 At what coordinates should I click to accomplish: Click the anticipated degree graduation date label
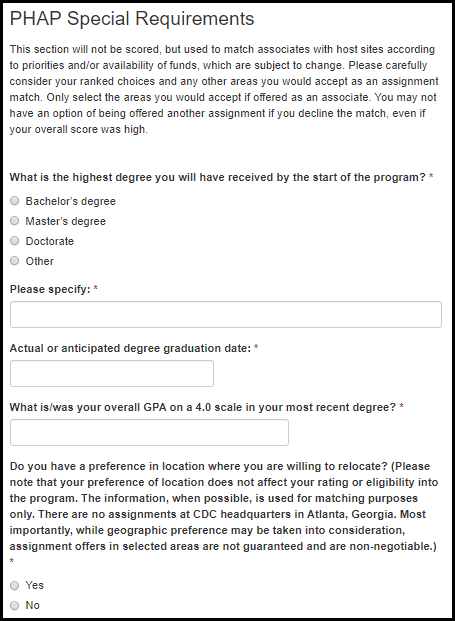[x=130, y=348]
